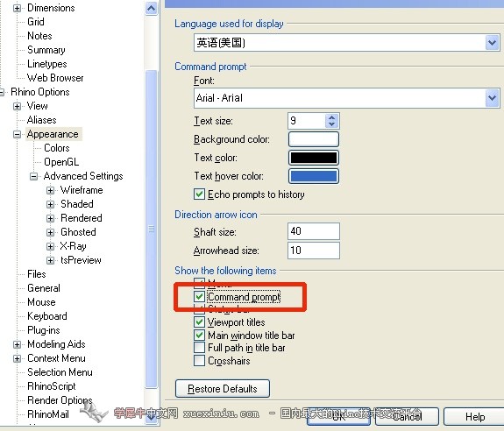This screenshot has width=504, height=431.
Task: Expand the Shaded display mode node
Action: pos(50,204)
